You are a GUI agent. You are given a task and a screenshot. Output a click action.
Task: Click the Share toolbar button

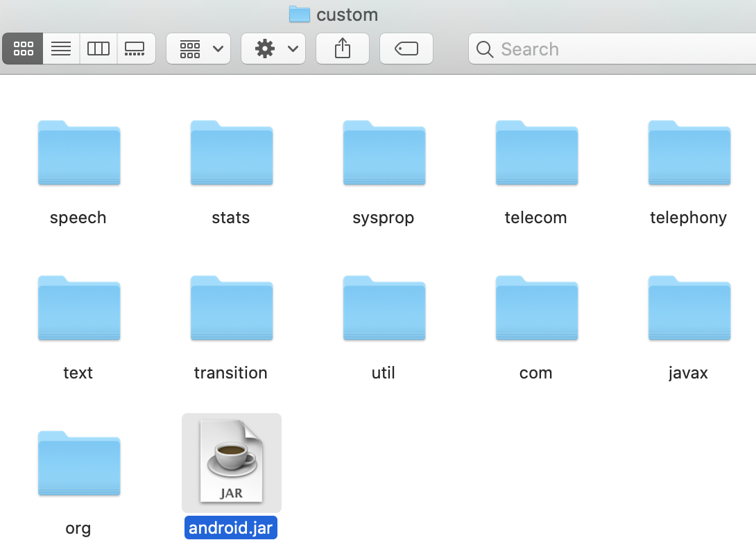343,49
